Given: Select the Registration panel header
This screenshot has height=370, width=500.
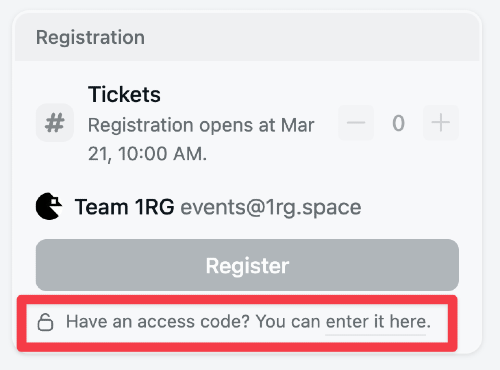Looking at the screenshot, I should click(x=247, y=37).
